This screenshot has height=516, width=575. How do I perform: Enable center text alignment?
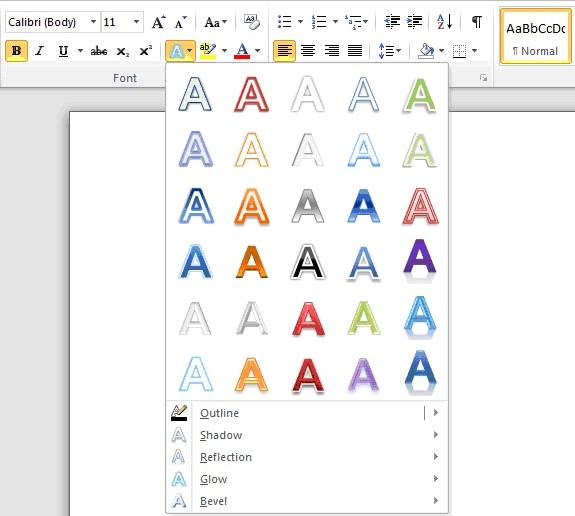coord(308,51)
